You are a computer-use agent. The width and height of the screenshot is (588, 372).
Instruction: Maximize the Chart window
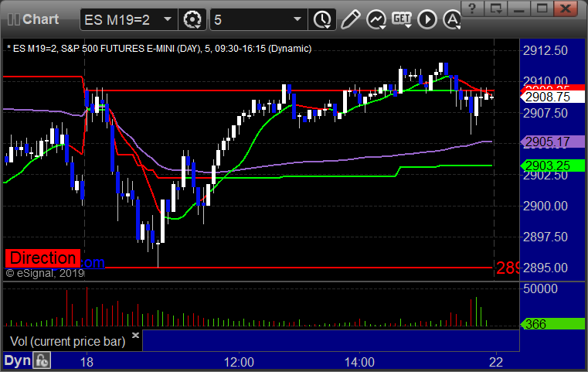[x=542, y=9]
